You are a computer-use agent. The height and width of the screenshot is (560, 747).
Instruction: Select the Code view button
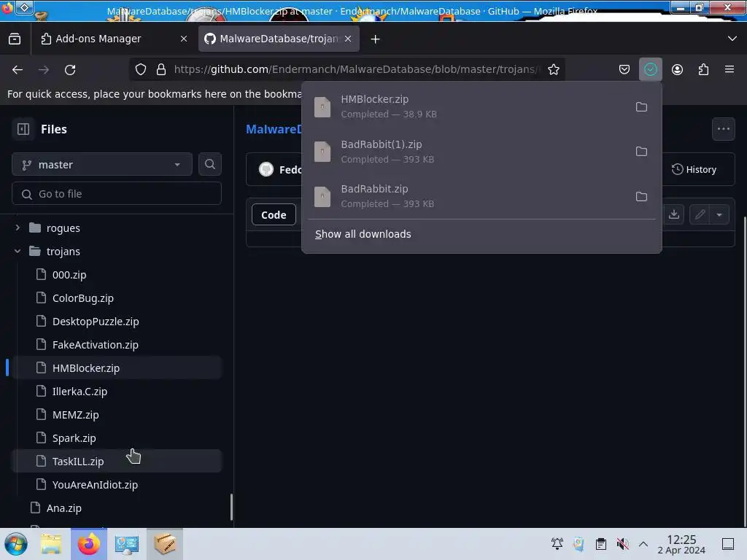274,215
